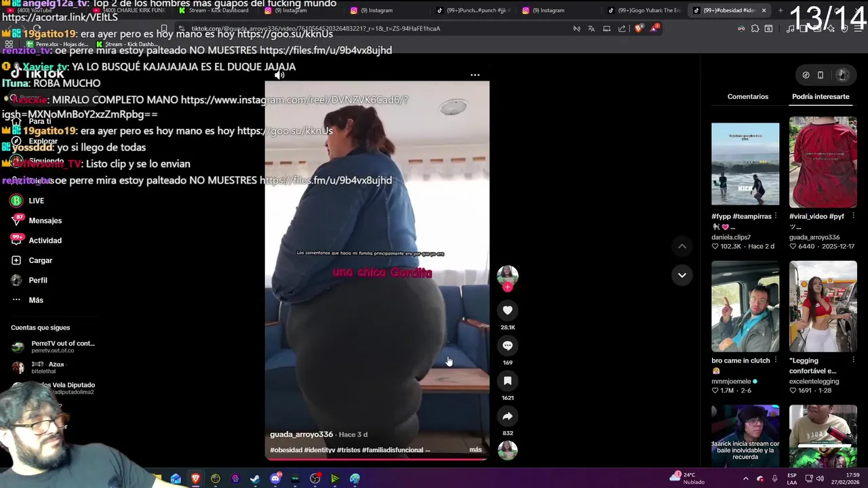868x488 pixels.
Task: Click translate page icon in address bar
Action: click(x=591, y=28)
